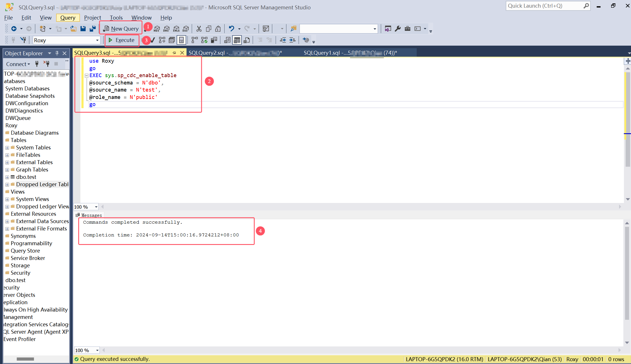Open the File menu
This screenshot has width=631, height=364.
(x=9, y=18)
